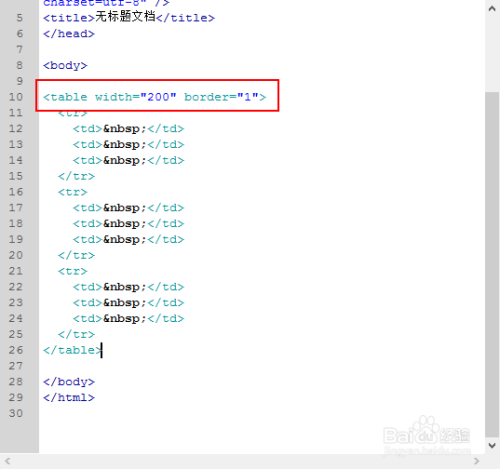Click the td cell code on line 22
Viewport: 500px width, 469px height.
click(128, 287)
